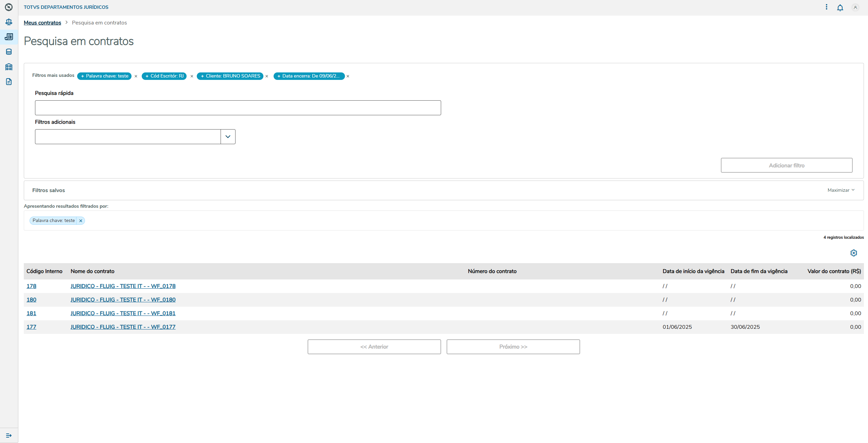Expand the sidebar menu arrow icon
The image size is (868, 443).
click(x=9, y=436)
